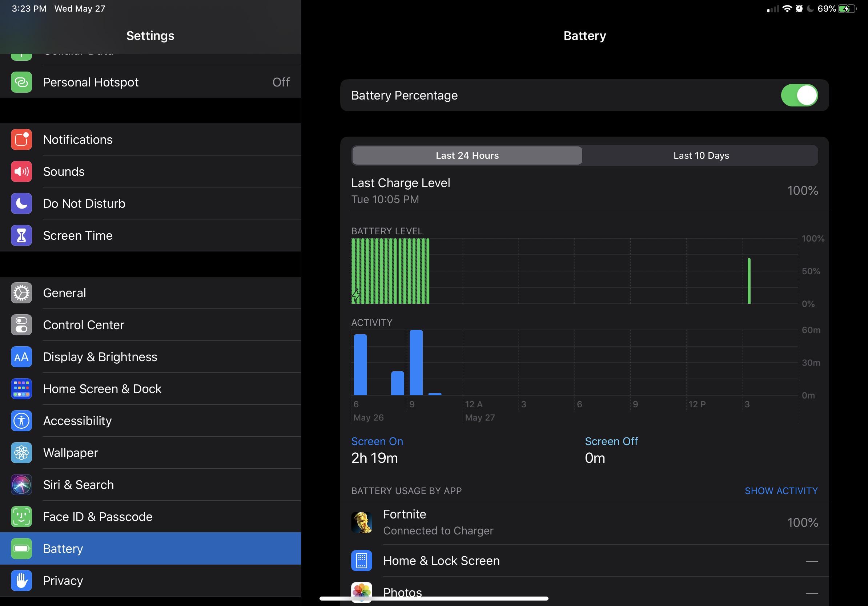Image resolution: width=868 pixels, height=606 pixels.
Task: Select the Home Screen & Dock icon
Action: click(21, 388)
